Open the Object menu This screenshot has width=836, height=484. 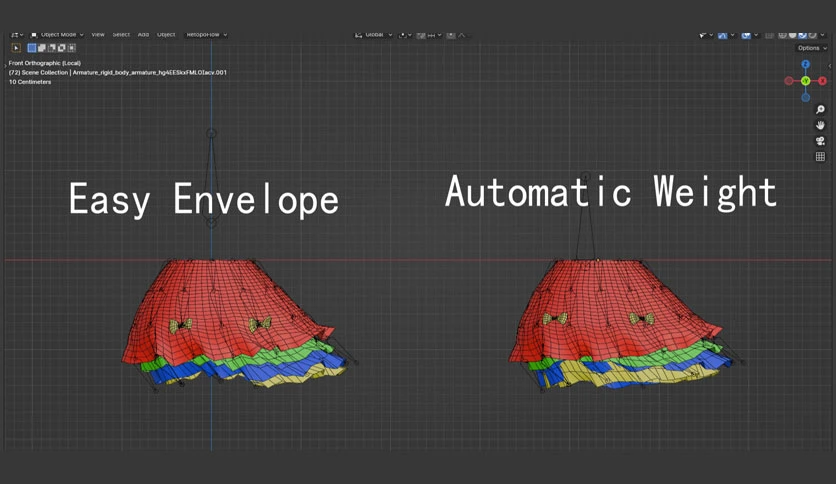click(x=166, y=35)
